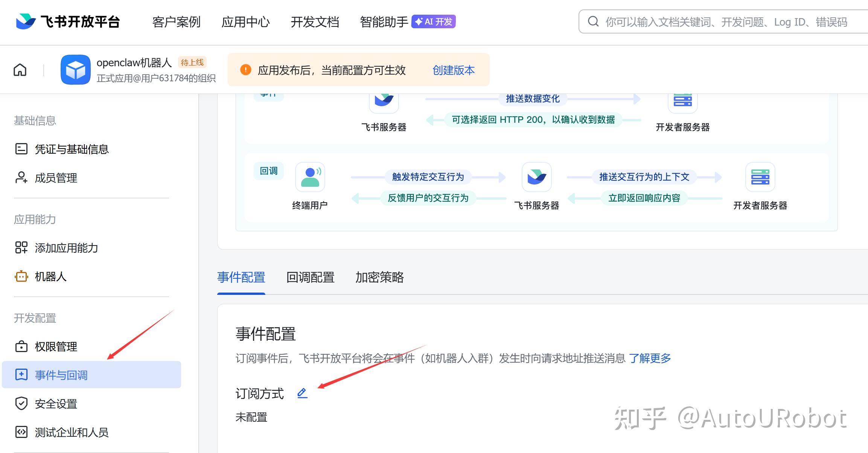
Task: Click the openclaw机器人 app cube icon
Action: (x=75, y=70)
